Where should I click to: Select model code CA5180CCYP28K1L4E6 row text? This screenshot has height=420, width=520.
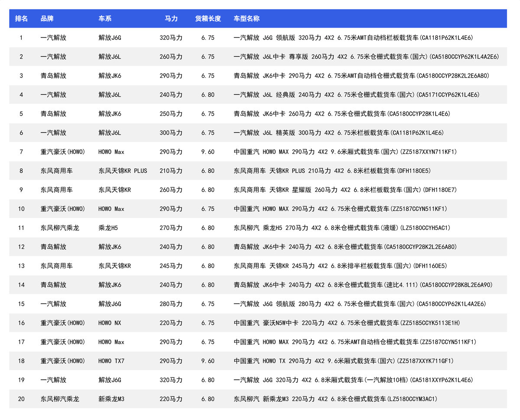tap(342, 114)
